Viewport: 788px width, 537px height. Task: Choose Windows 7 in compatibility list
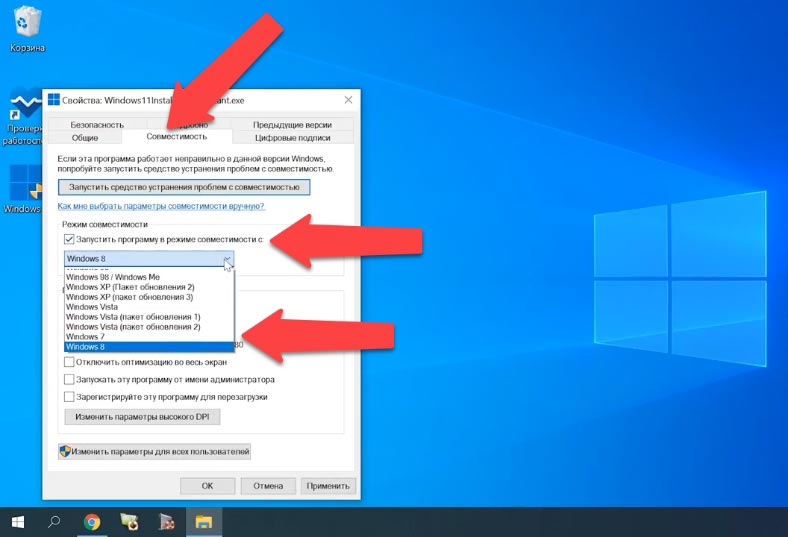[x=149, y=337]
